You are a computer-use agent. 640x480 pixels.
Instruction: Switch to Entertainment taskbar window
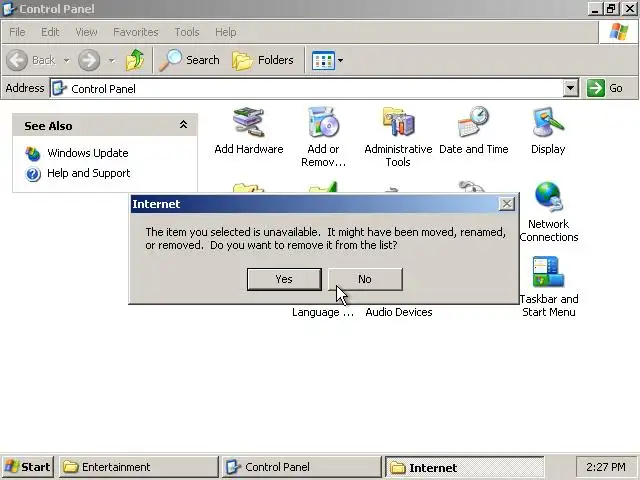coord(138,467)
